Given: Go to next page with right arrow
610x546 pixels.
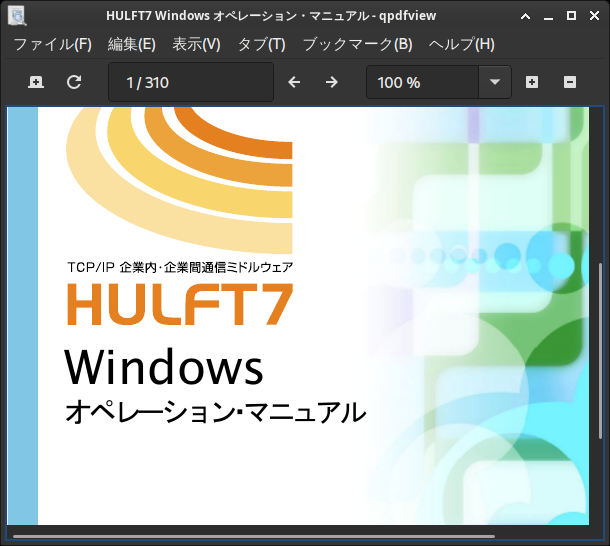Looking at the screenshot, I should pyautogui.click(x=331, y=82).
